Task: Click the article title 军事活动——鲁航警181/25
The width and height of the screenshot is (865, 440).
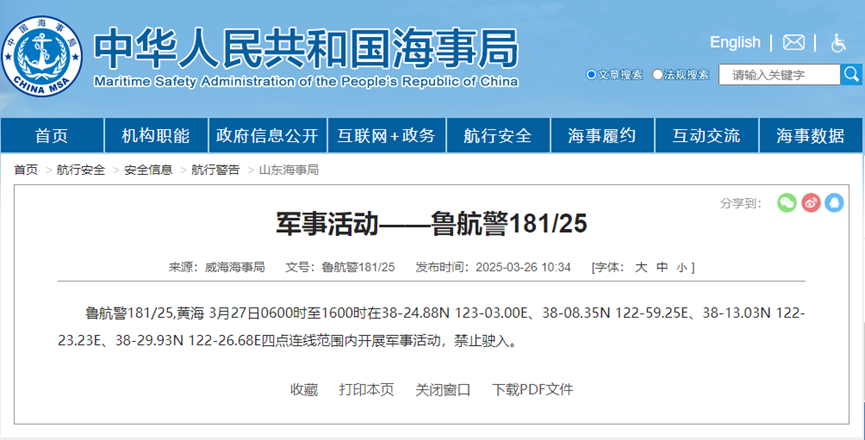Action: 432,224
